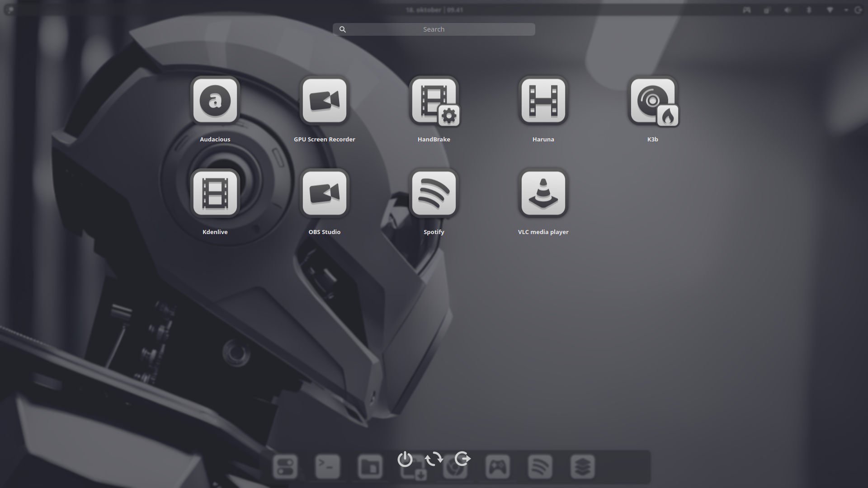The image size is (868, 488).
Task: Open the file manager folder in dock
Action: pyautogui.click(x=370, y=466)
